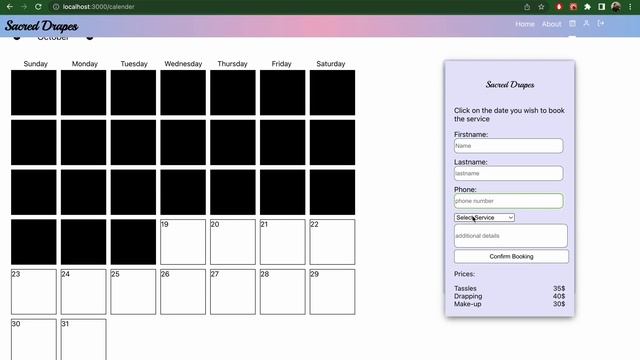Viewport: 640px width, 360px height.
Task: Click the Confirm Booking button
Action: click(511, 256)
